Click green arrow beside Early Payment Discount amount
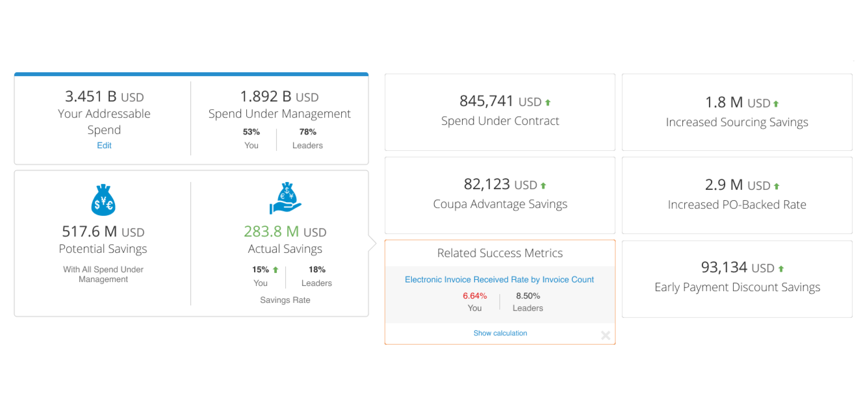 (781, 268)
